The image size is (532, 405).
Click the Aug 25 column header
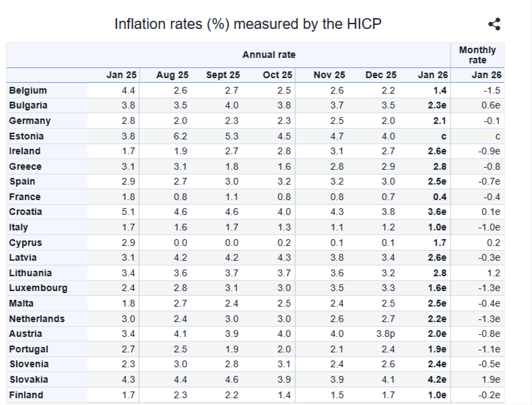[172, 75]
